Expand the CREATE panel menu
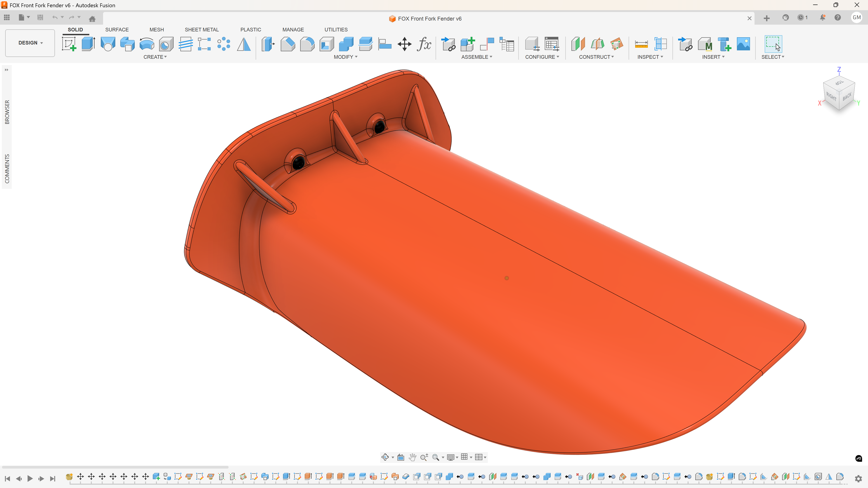The width and height of the screenshot is (868, 488). tap(155, 57)
